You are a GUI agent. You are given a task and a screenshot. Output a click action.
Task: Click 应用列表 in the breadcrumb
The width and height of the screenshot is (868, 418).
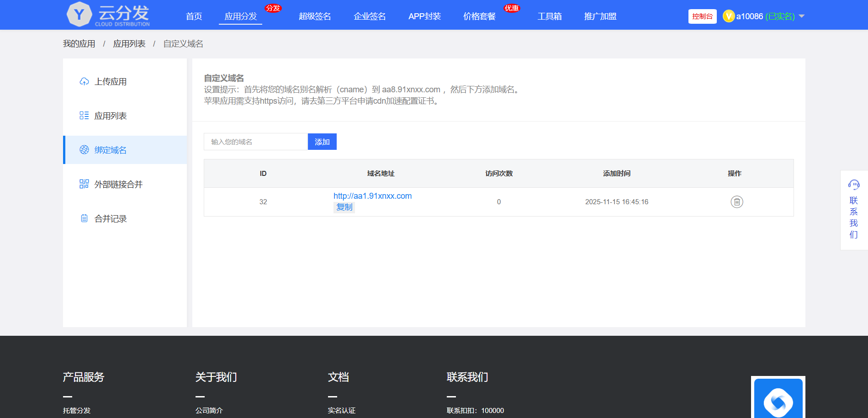(x=129, y=44)
